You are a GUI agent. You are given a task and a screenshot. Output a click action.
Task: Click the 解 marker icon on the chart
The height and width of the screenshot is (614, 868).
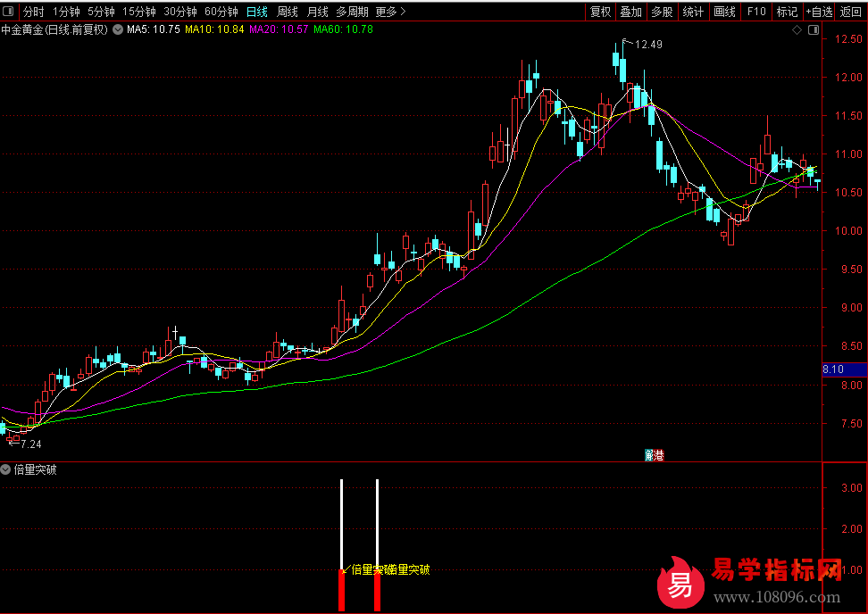coord(649,455)
